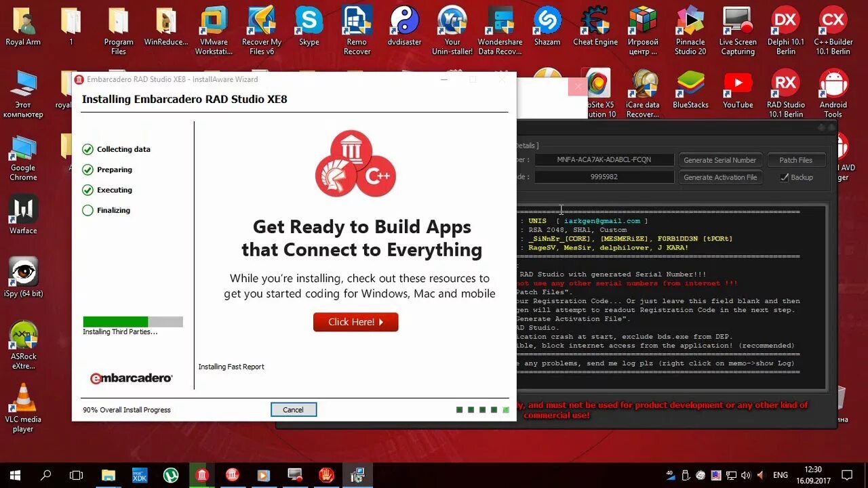The image size is (868, 488).
Task: Click the Embarcadero logo in installer sidebar
Action: (x=131, y=378)
